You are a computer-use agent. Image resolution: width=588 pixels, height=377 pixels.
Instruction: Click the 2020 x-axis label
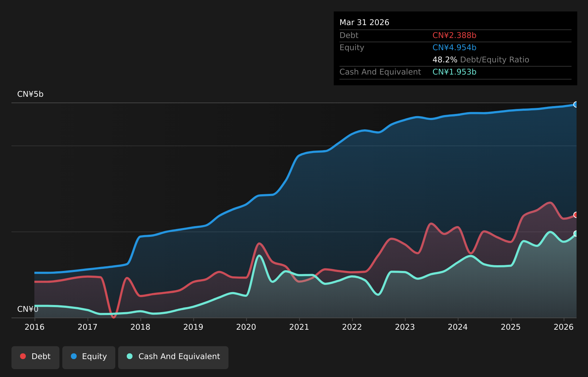(246, 327)
